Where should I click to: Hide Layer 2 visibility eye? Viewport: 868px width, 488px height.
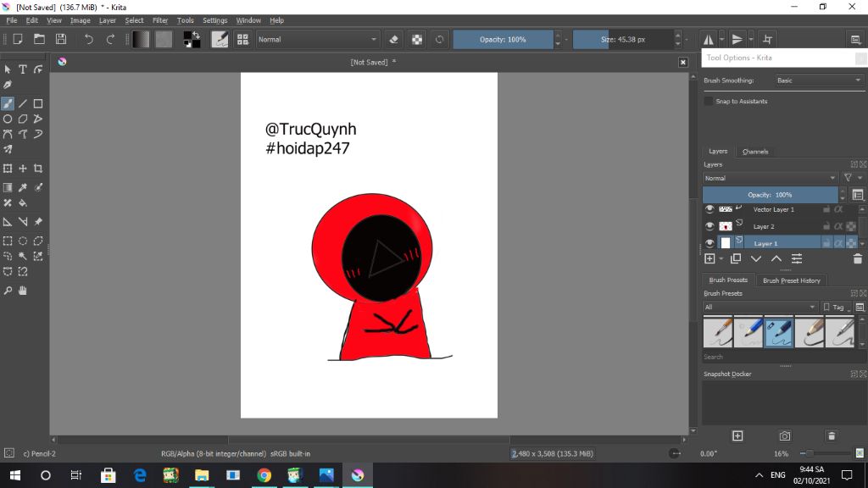(709, 226)
